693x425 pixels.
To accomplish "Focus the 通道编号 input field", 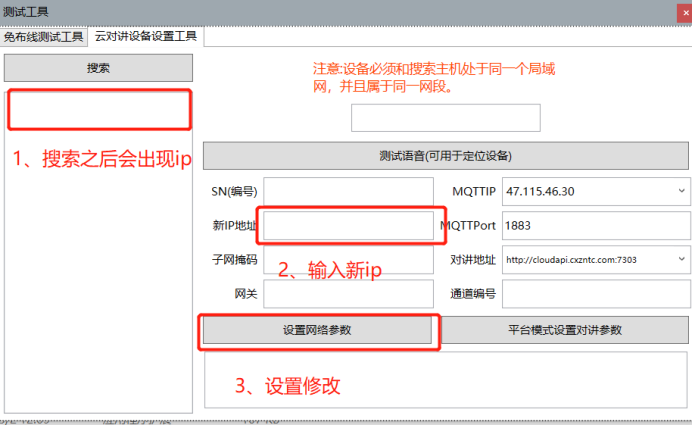I will (x=596, y=293).
